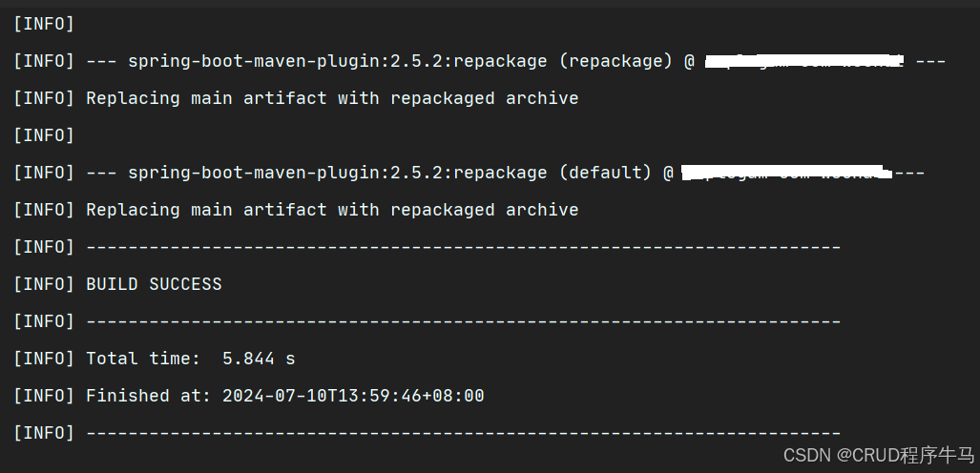Click the first "Replacing main artifact" log line
Screen dimensions: 980x473
(332, 98)
